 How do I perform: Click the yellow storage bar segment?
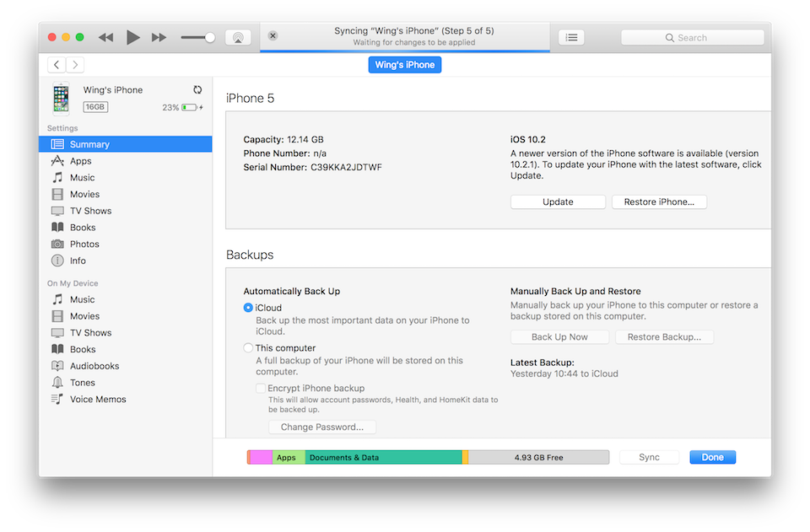click(466, 457)
